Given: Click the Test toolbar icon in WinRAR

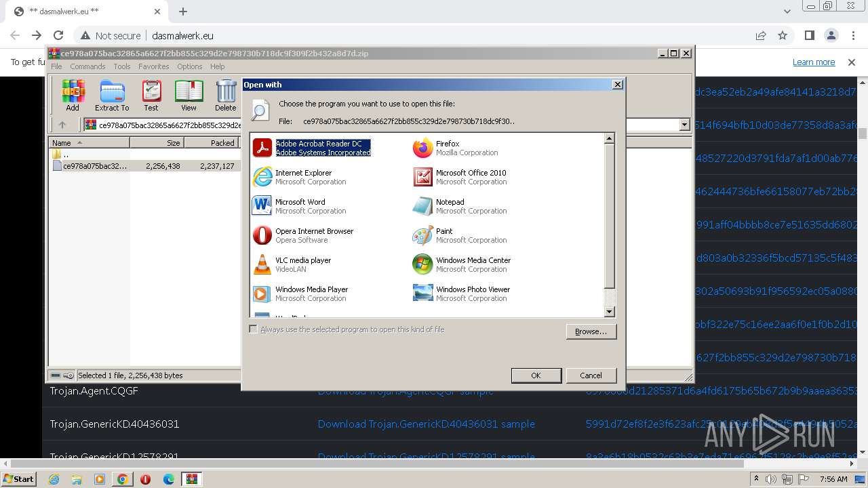Looking at the screenshot, I should (x=151, y=96).
